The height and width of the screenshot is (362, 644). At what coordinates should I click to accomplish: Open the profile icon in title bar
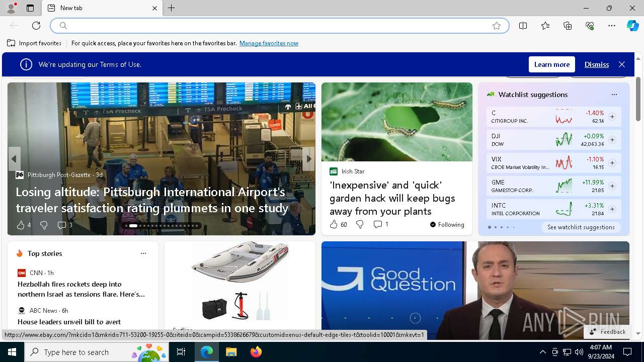coord(11,8)
